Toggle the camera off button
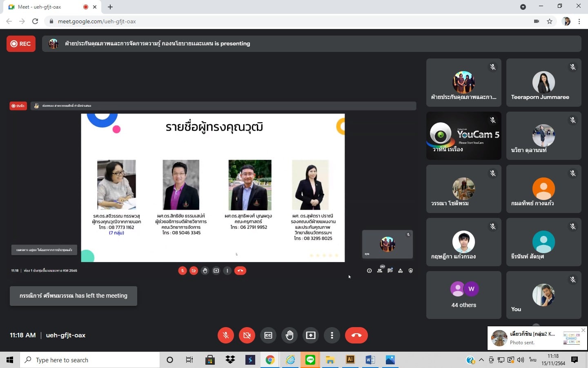The image size is (588, 368). (247, 335)
